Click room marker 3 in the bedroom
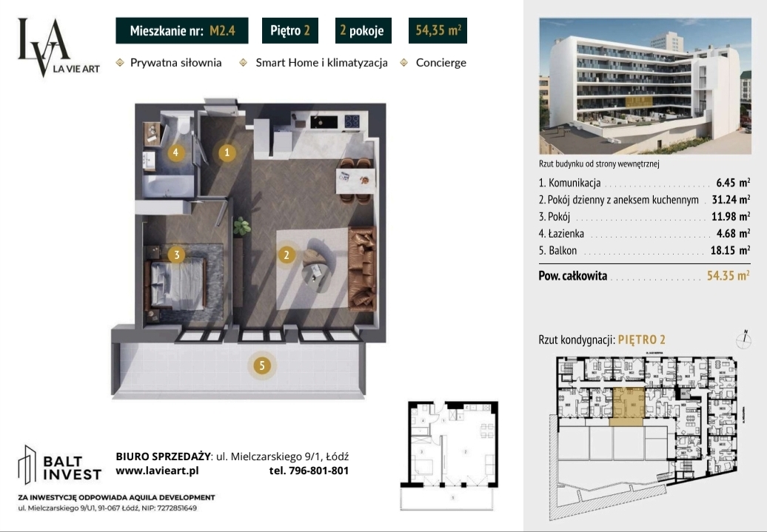This screenshot has height=532, width=767. click(177, 255)
